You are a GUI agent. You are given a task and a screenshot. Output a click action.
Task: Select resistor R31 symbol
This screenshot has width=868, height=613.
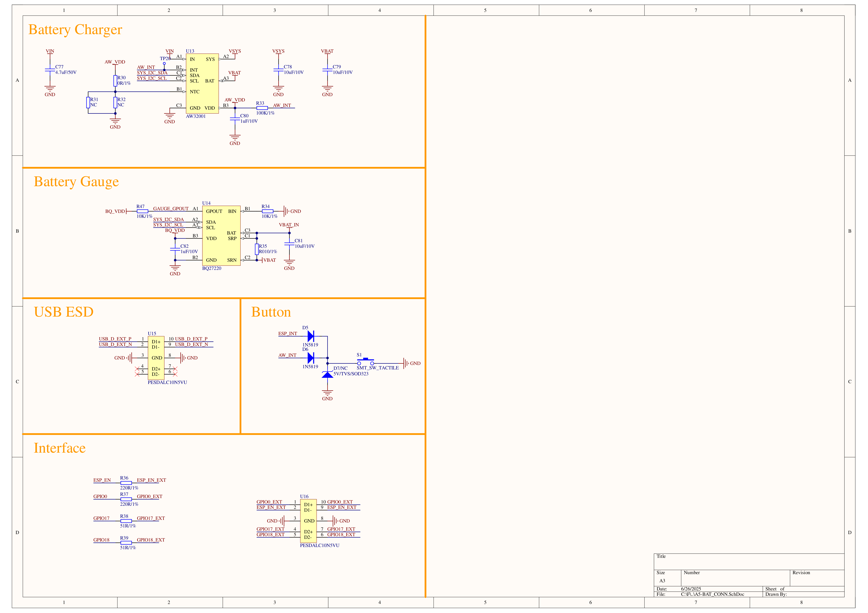tap(88, 102)
